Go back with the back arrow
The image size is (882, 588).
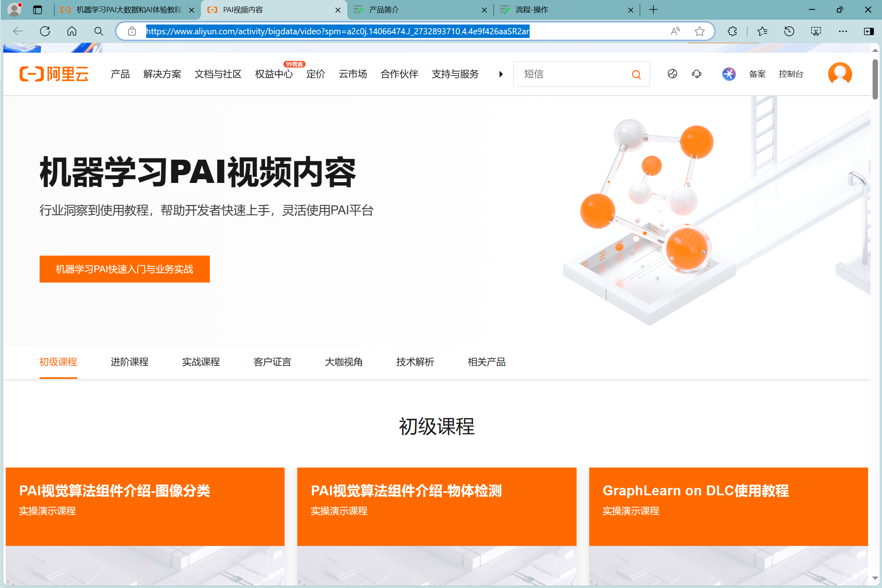point(18,31)
